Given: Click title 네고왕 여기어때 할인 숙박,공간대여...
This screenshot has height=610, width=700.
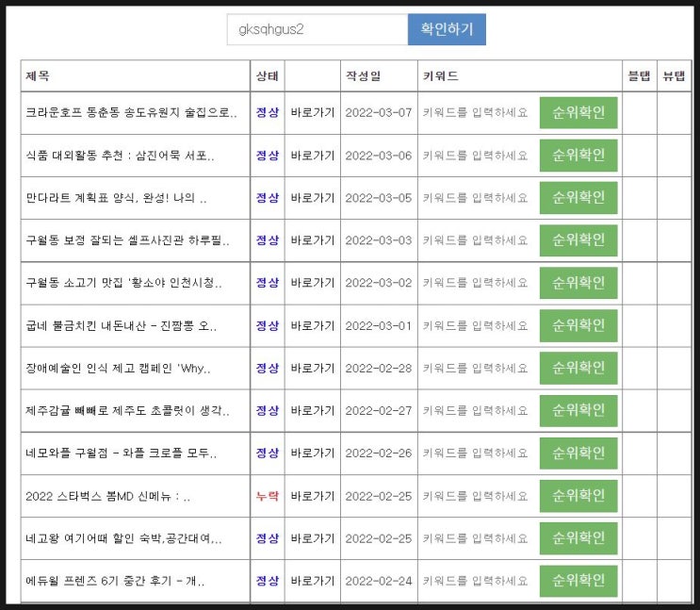Looking at the screenshot, I should 123,538.
